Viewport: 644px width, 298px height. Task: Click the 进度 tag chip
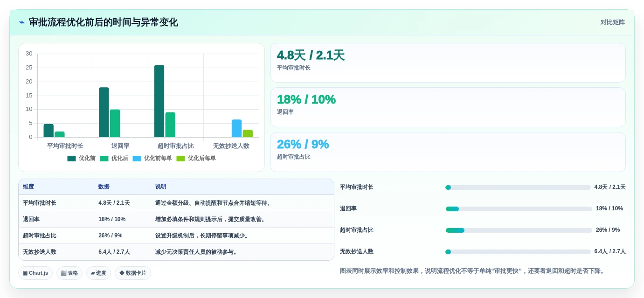(98, 273)
